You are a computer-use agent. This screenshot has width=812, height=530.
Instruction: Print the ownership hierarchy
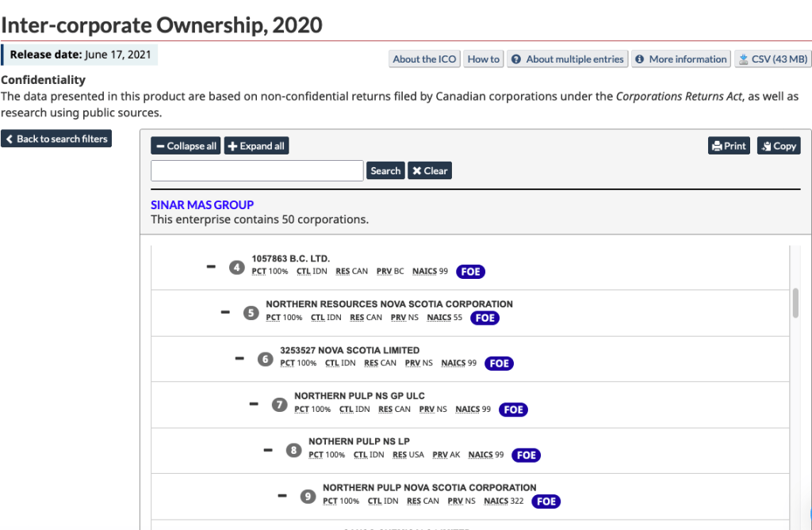pos(729,146)
